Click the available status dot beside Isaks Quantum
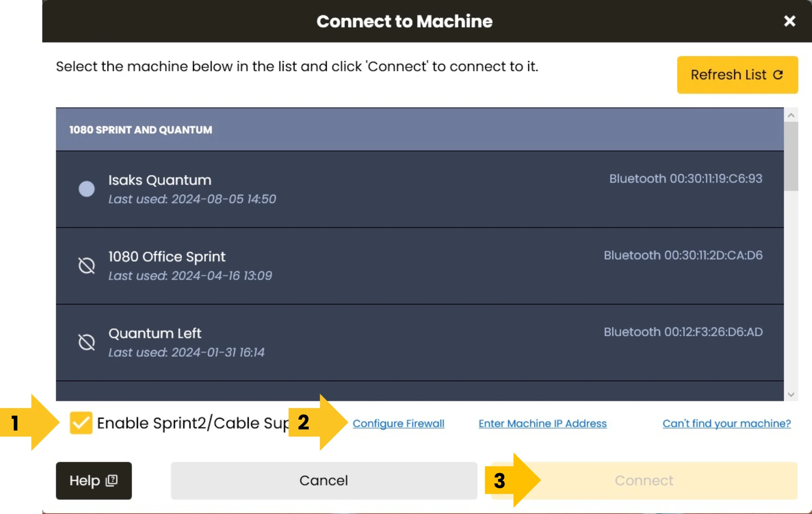This screenshot has width=812, height=514. click(x=87, y=189)
